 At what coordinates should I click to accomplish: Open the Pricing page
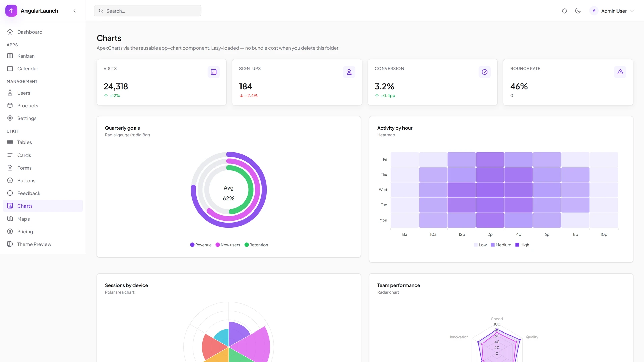coord(43,231)
